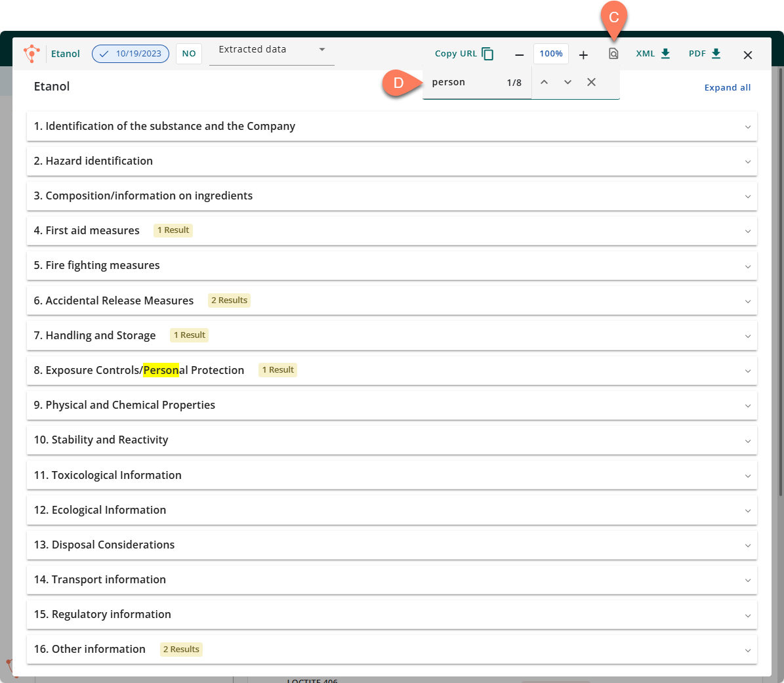Click the NO language button
The width and height of the screenshot is (784, 683).
[189, 54]
